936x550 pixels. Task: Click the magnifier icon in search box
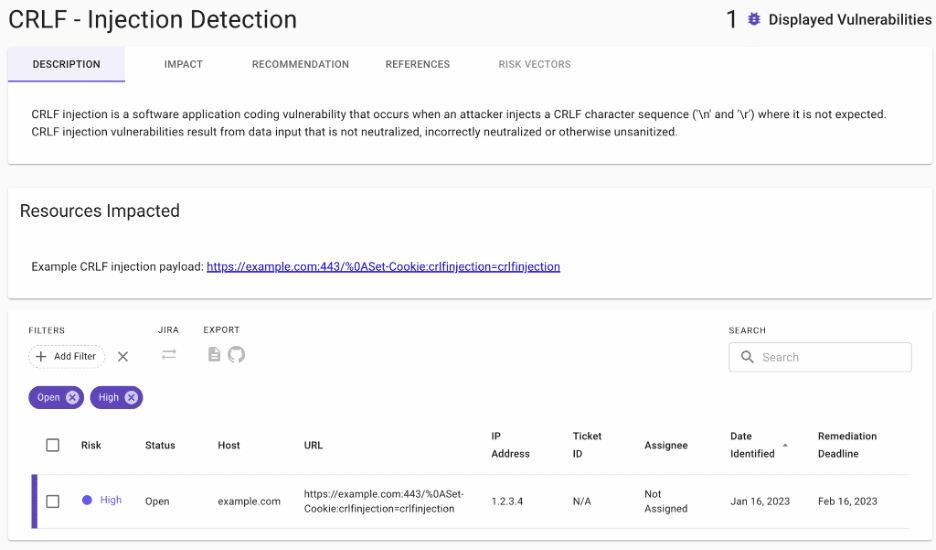coord(747,357)
